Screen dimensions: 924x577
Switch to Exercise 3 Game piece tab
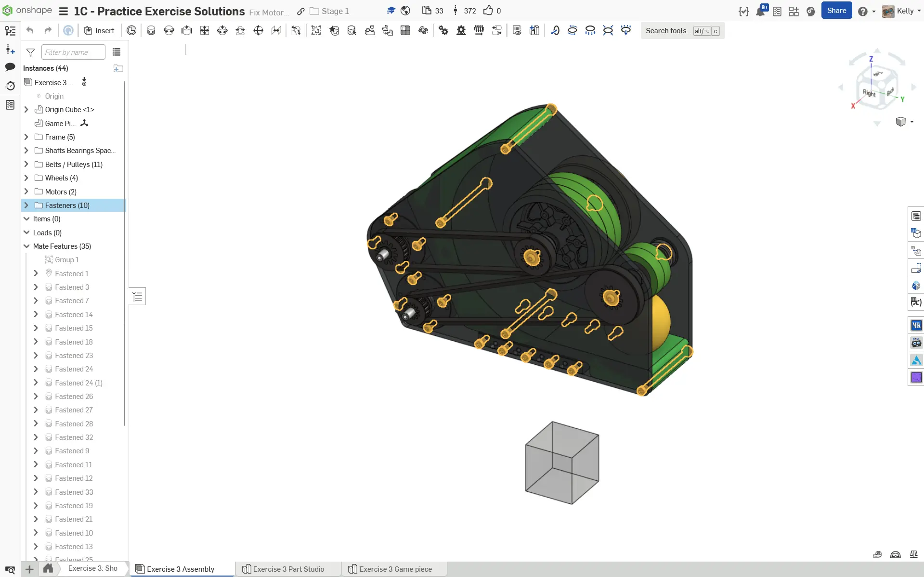395,569
